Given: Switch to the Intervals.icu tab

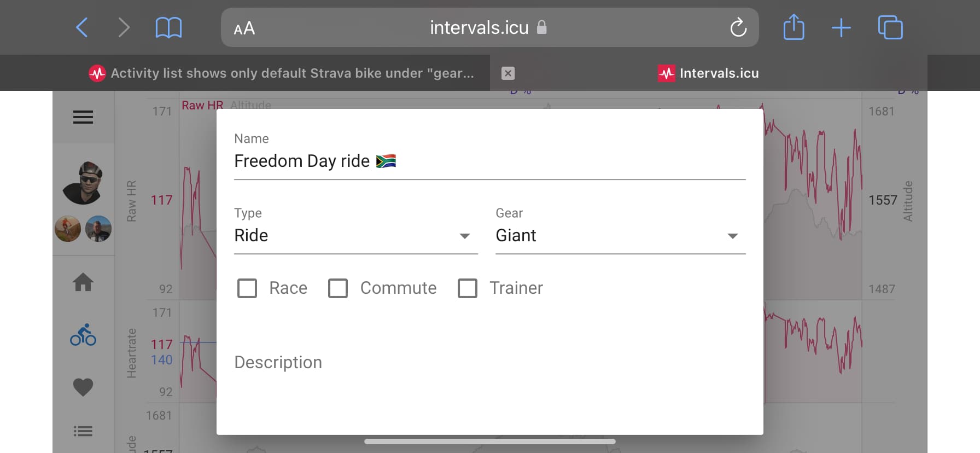Looking at the screenshot, I should click(x=709, y=73).
